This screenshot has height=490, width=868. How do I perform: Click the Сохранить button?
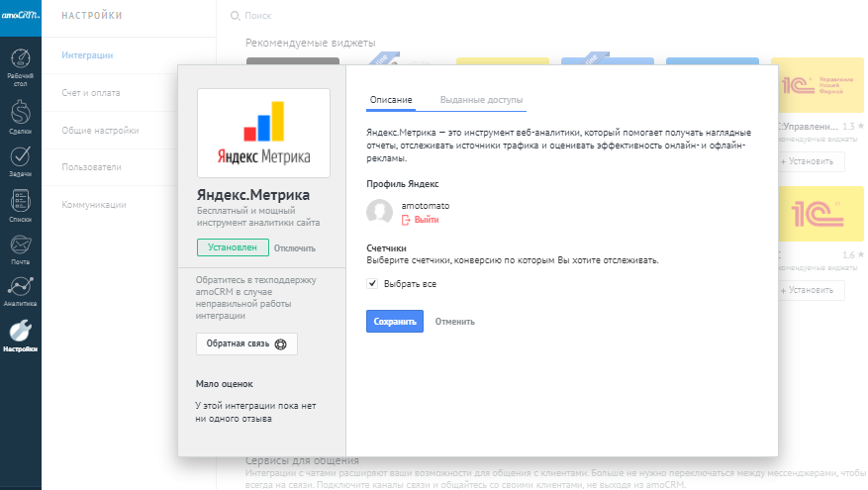coord(395,321)
